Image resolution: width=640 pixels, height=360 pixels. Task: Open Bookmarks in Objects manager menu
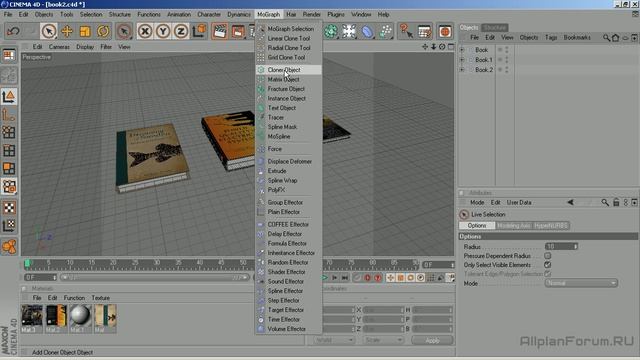point(577,38)
